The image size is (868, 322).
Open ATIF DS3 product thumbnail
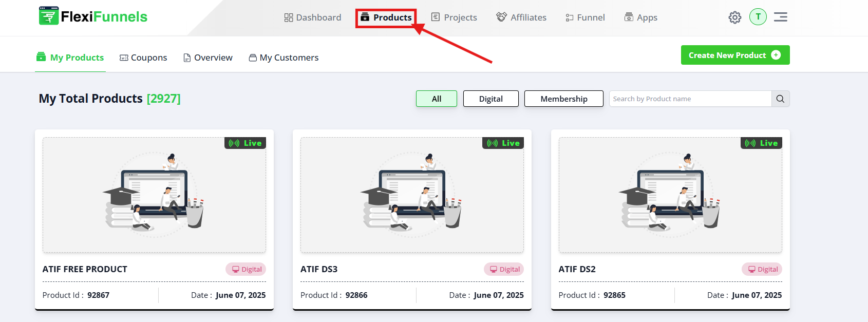[412, 195]
